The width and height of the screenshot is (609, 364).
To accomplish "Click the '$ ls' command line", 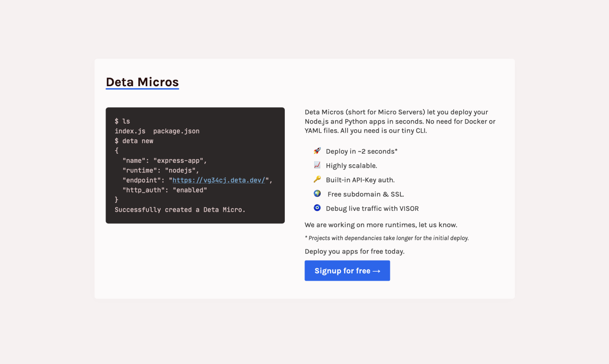I will (122, 121).
